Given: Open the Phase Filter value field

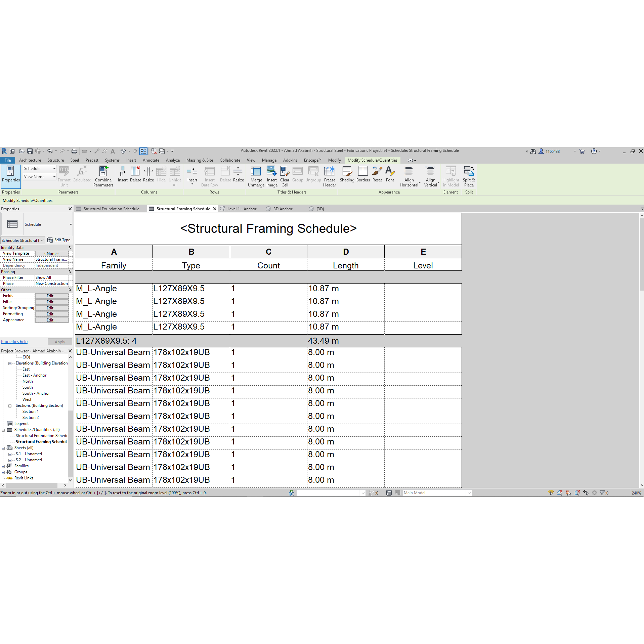Looking at the screenshot, I should pos(52,277).
